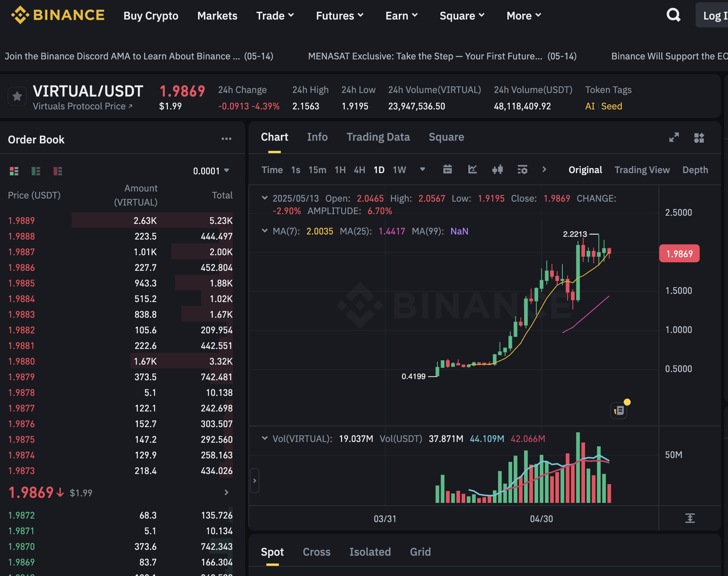Image resolution: width=728 pixels, height=576 pixels.
Task: Click sell order price 1.9880
Action: coord(21,361)
